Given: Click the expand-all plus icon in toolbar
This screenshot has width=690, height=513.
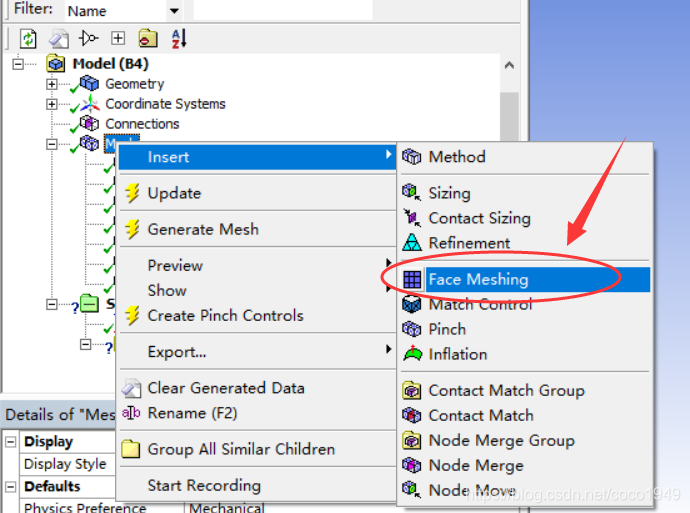Looking at the screenshot, I should point(117,38).
